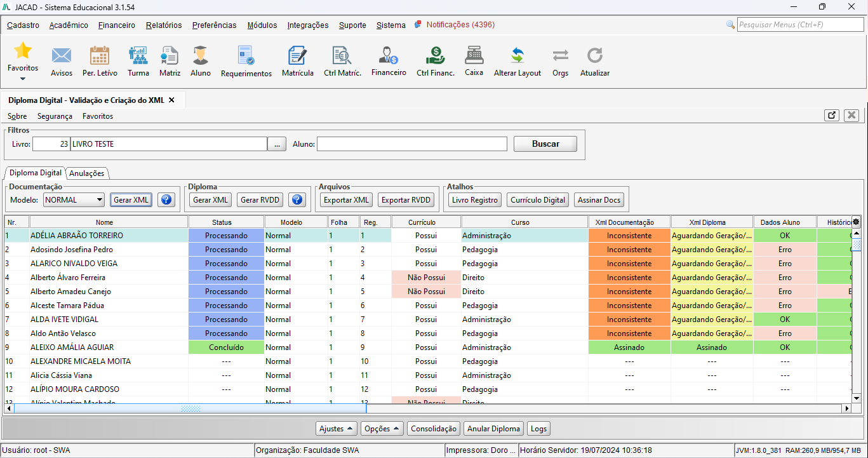Click help icon in Documentação group
Screen dimensions: 868x458
[166, 200]
